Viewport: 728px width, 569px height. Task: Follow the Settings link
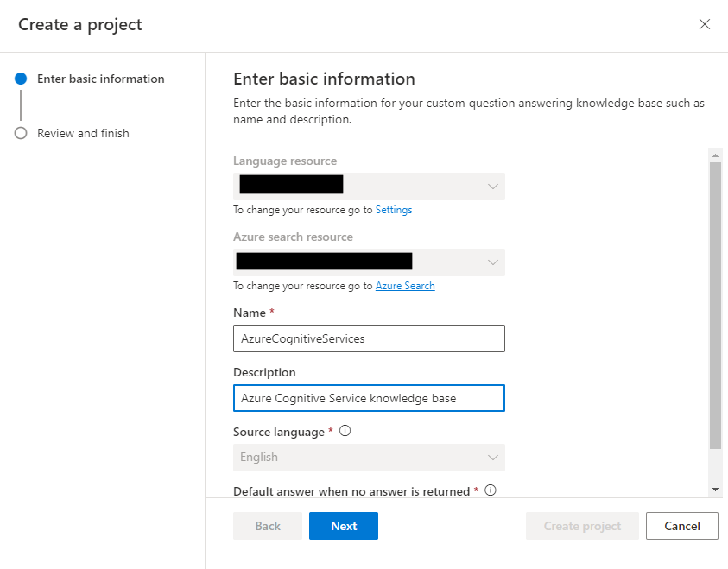click(393, 210)
